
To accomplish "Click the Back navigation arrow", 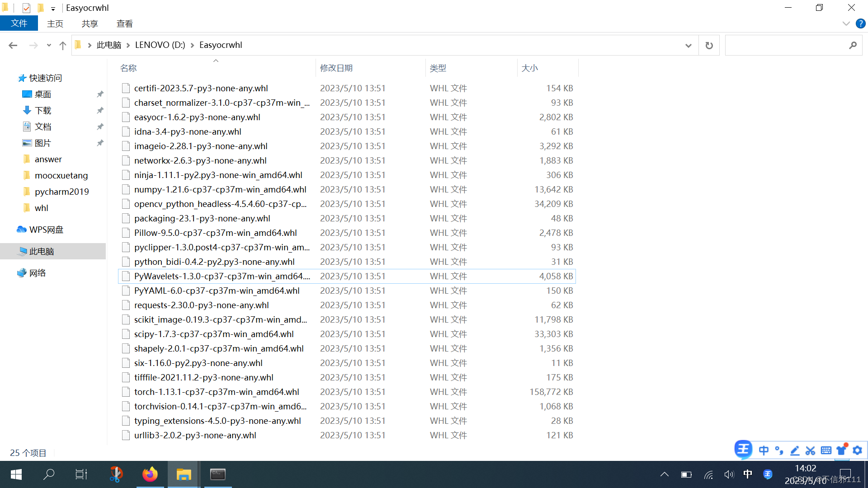I will tap(13, 45).
